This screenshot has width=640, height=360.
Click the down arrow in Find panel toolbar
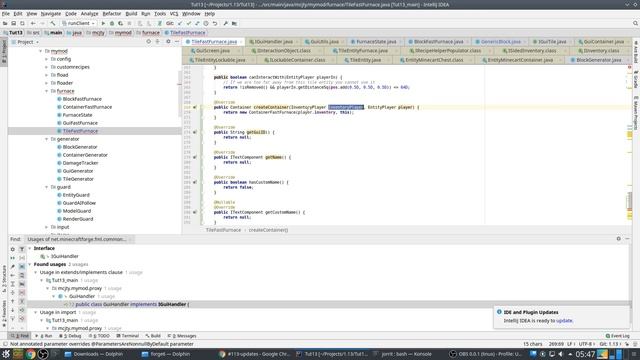click(x=13, y=310)
